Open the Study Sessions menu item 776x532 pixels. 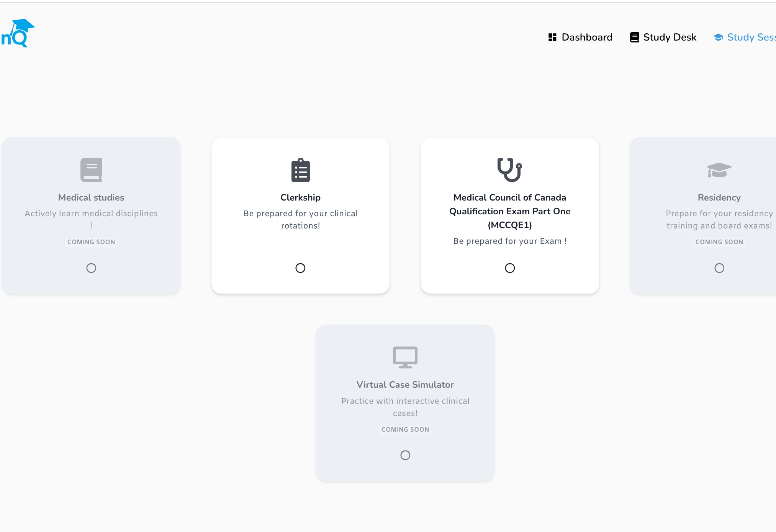coord(745,37)
